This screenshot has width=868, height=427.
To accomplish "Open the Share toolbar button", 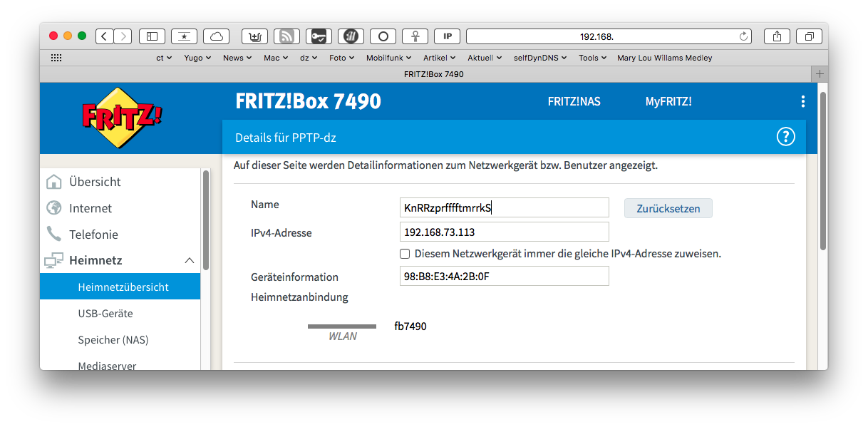I will [777, 36].
